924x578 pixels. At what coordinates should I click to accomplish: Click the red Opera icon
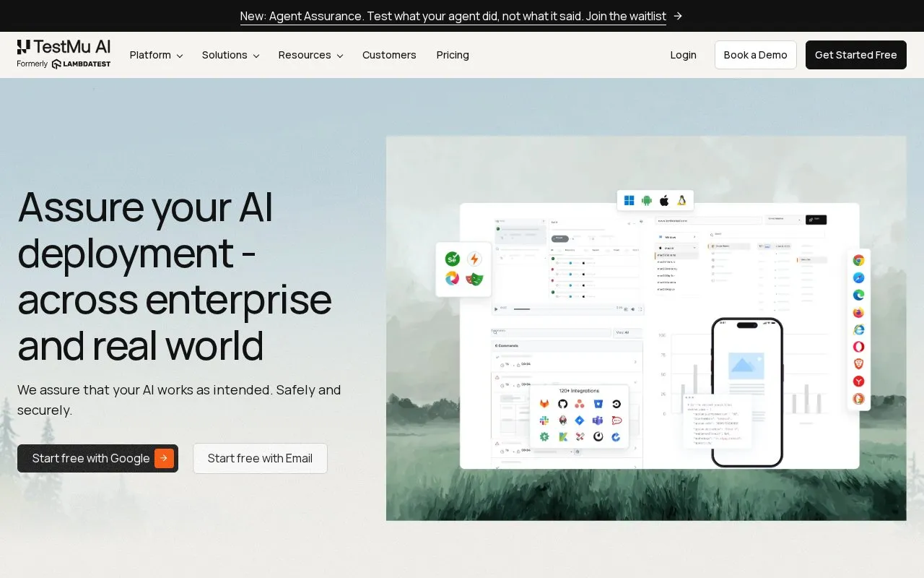pos(858,347)
